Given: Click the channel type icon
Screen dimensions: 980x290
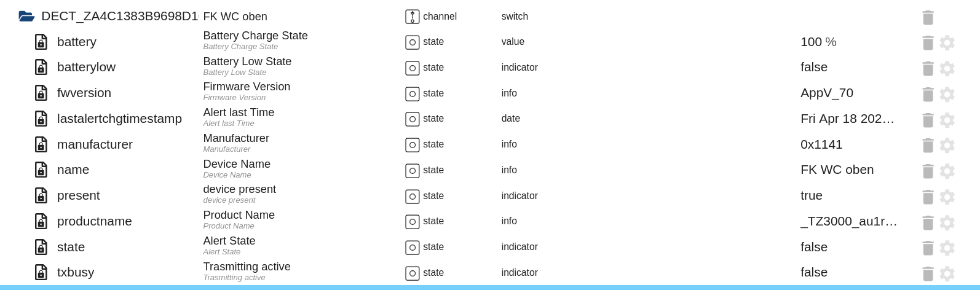Looking at the screenshot, I should pyautogui.click(x=412, y=17).
